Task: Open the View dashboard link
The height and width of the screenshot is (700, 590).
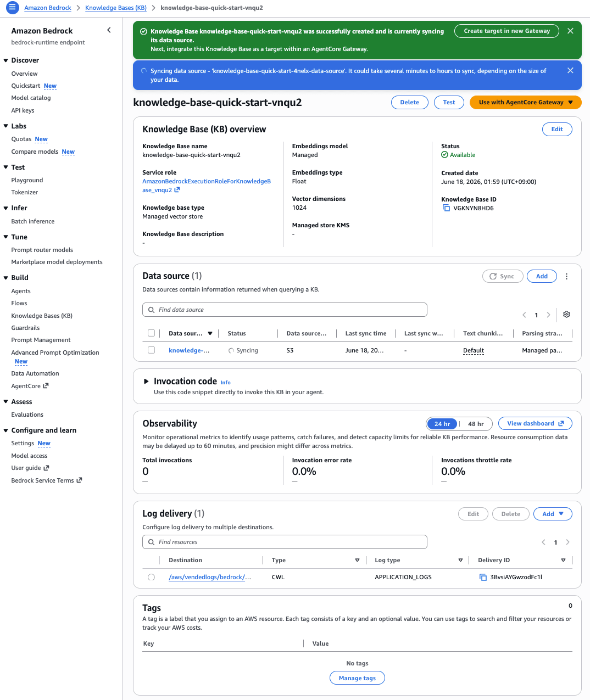Action: tap(535, 423)
